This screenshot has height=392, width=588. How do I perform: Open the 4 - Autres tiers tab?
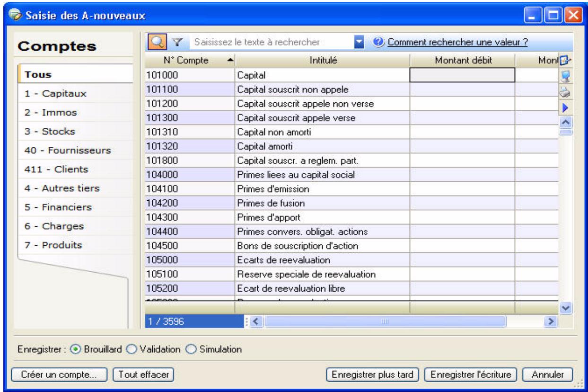[x=74, y=188]
